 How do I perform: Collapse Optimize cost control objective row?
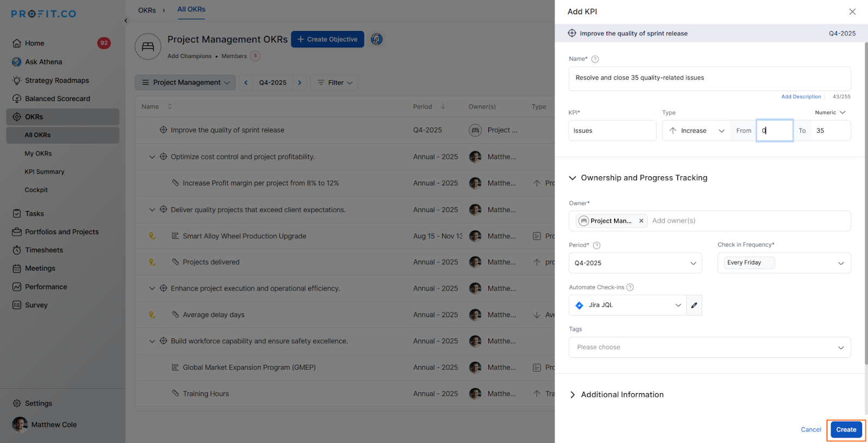coord(152,157)
